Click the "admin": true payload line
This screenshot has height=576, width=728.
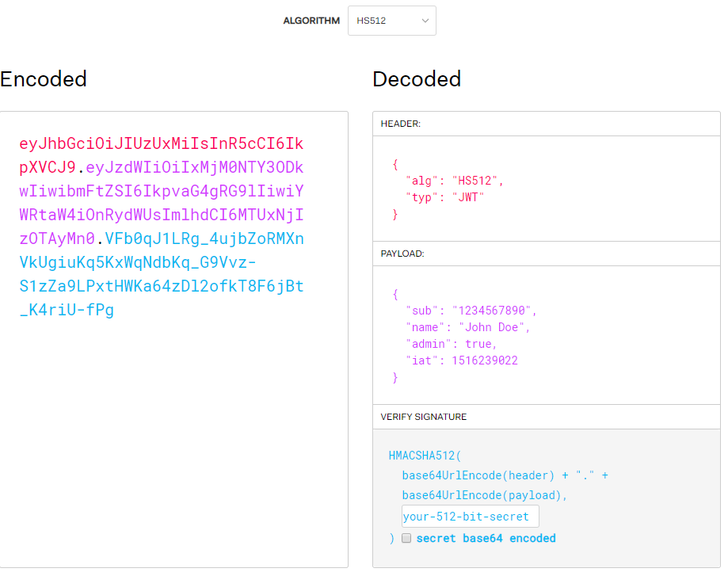(x=452, y=344)
